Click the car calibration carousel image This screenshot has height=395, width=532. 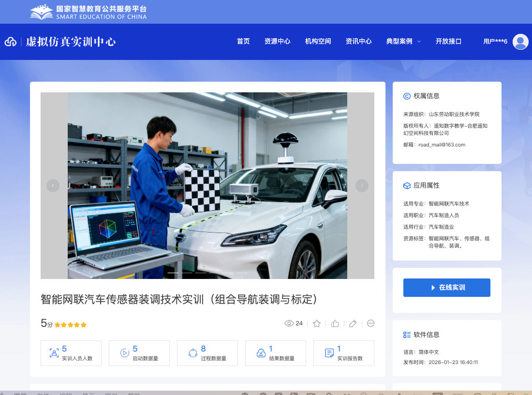point(207,186)
